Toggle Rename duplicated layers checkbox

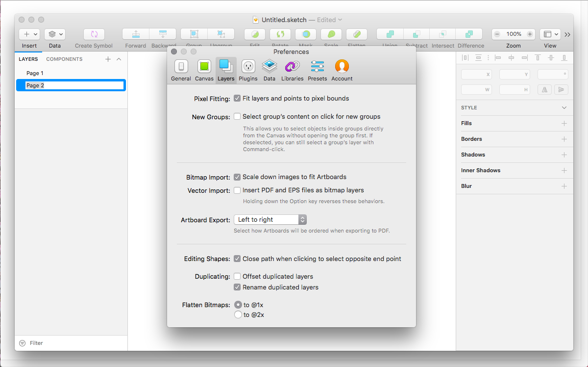coord(237,288)
